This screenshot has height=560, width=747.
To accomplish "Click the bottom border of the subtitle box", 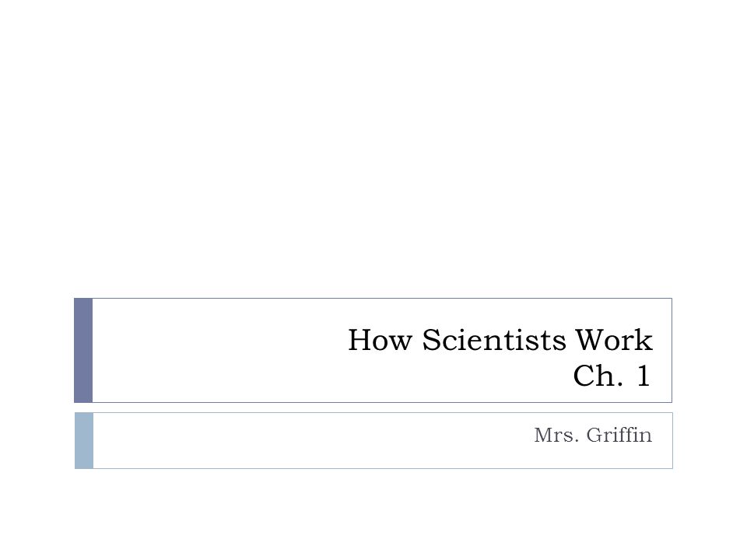I will point(383,468).
